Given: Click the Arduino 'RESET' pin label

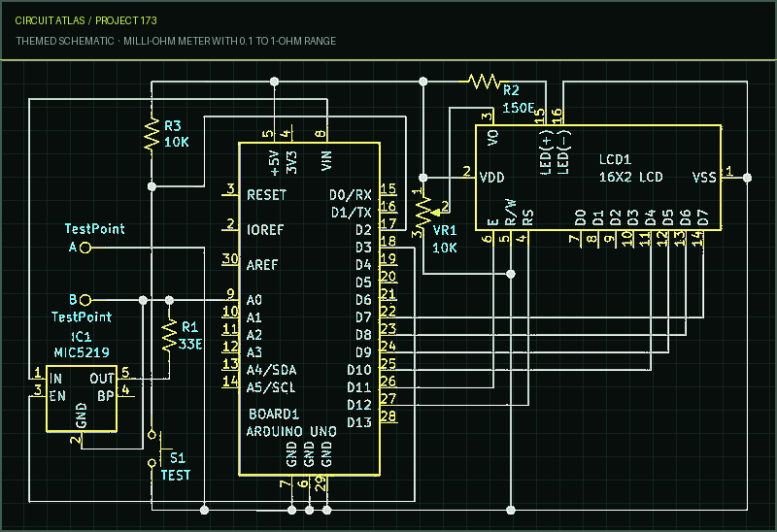Looking at the screenshot, I should click(266, 195).
